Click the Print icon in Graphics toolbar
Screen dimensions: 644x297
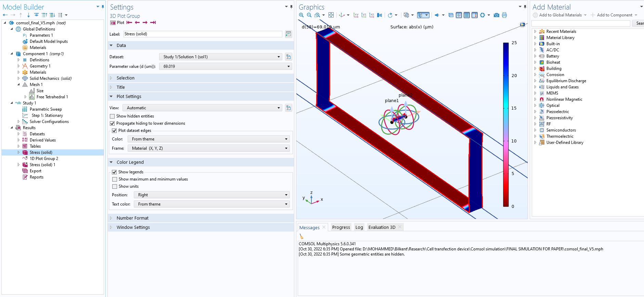tap(504, 15)
